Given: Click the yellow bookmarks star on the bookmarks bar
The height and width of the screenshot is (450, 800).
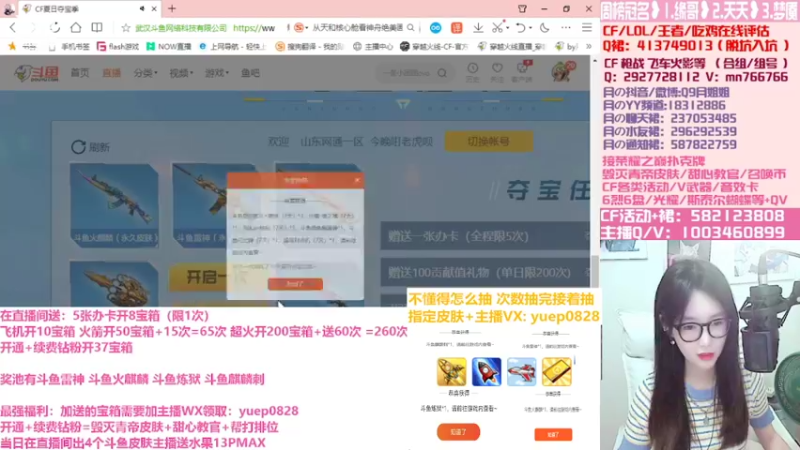Looking at the screenshot, I should pos(12,46).
